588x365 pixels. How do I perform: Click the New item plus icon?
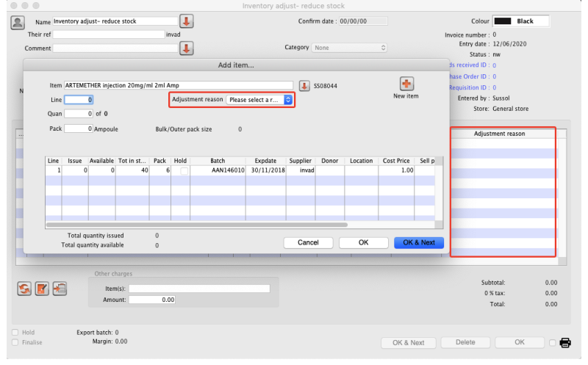coord(406,84)
